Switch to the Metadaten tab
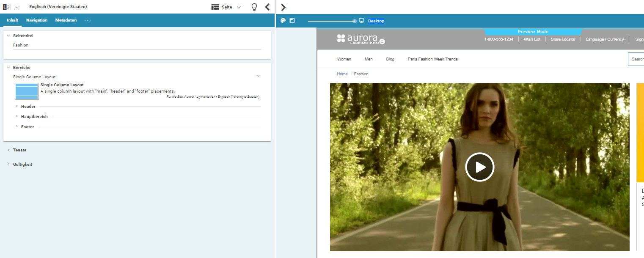 pos(66,20)
